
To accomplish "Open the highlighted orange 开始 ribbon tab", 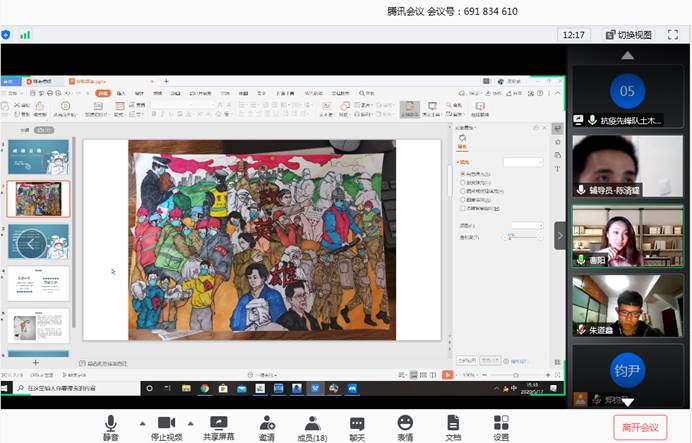I will tap(103, 93).
